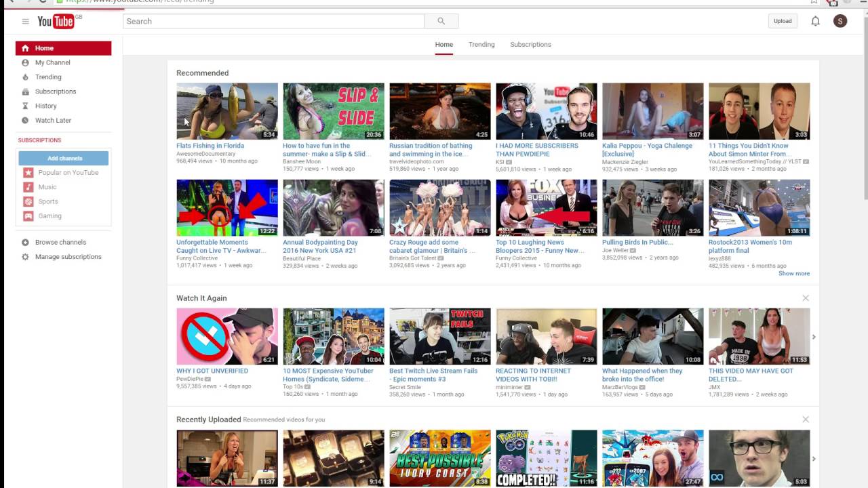Open the hamburger guide menu
Screen dimensions: 868x488
tap(25, 22)
